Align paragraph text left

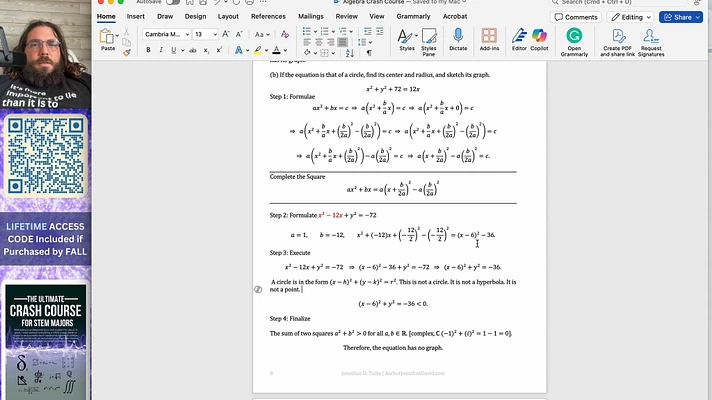pyautogui.click(x=307, y=42)
